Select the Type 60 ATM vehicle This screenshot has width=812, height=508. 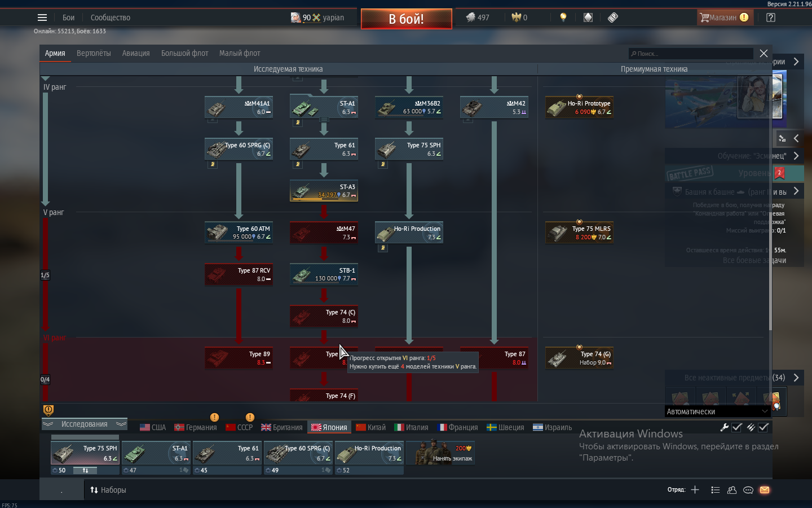239,233
